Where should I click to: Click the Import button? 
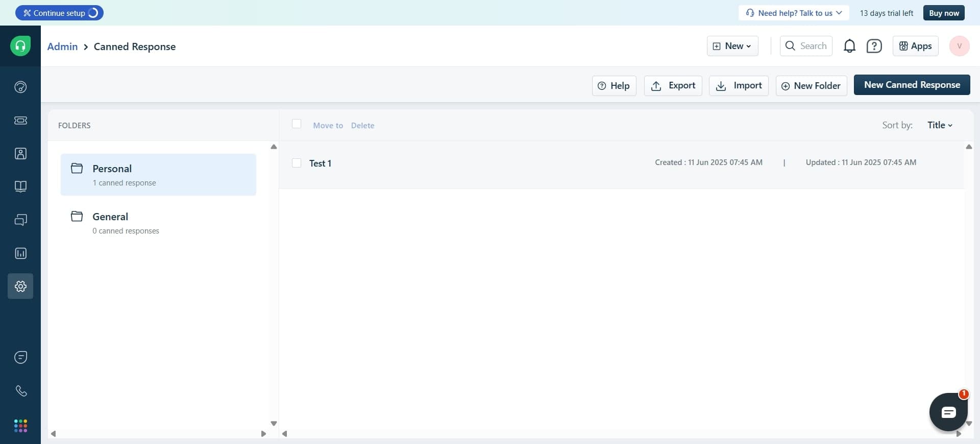(x=739, y=86)
